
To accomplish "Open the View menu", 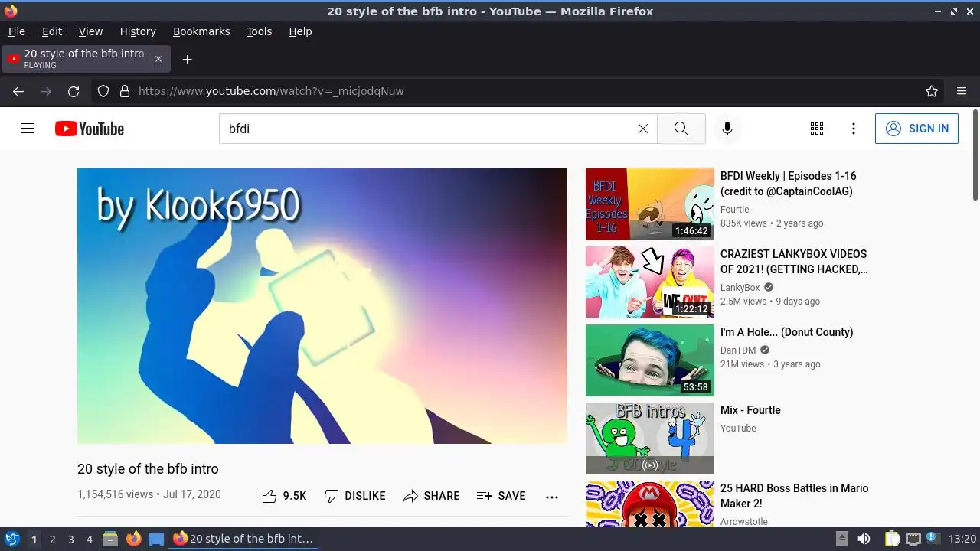I will tap(90, 31).
